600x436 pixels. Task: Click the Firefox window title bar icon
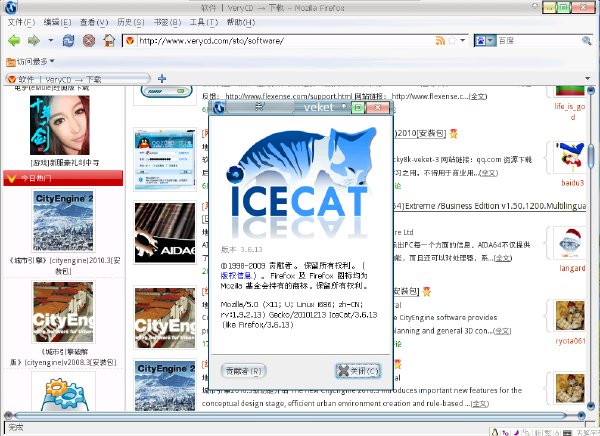11,7
